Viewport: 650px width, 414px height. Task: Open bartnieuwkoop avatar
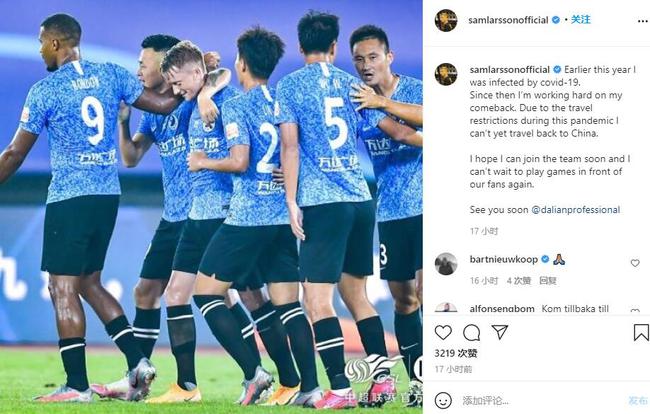(x=446, y=264)
